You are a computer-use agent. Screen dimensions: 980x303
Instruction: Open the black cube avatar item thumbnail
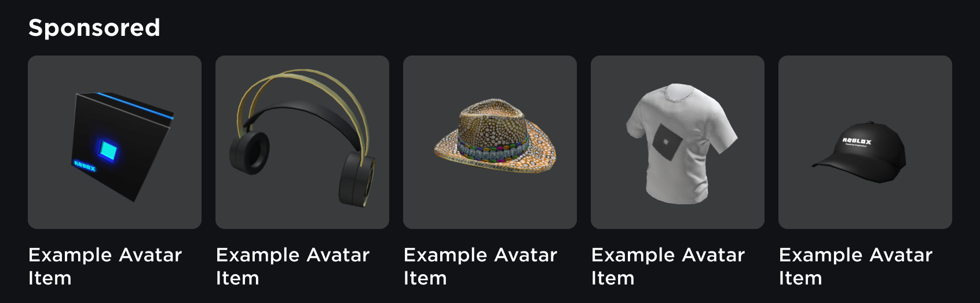pyautogui.click(x=115, y=142)
